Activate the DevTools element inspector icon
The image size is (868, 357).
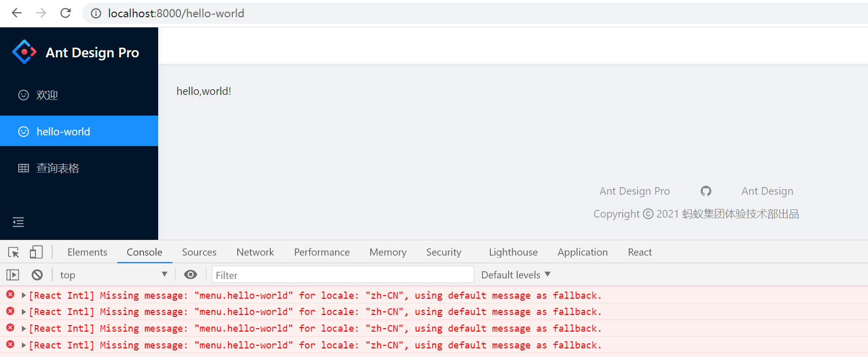[14, 252]
